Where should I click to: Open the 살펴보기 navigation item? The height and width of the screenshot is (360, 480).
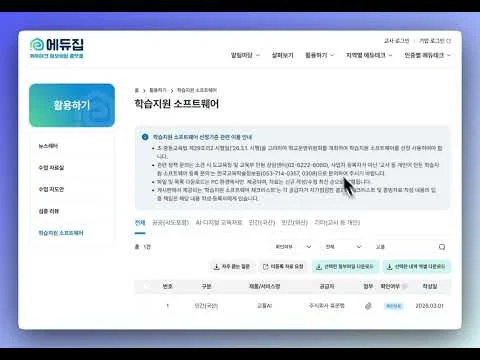pos(282,55)
